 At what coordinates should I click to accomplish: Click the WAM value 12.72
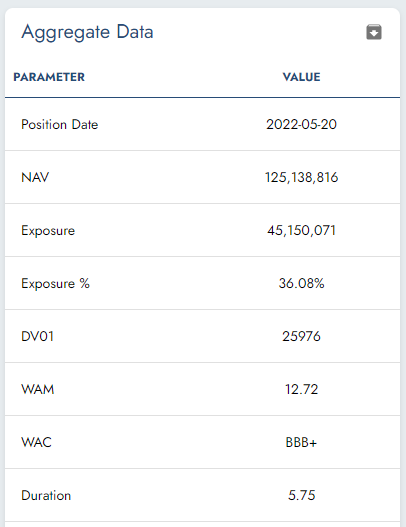[x=301, y=389]
